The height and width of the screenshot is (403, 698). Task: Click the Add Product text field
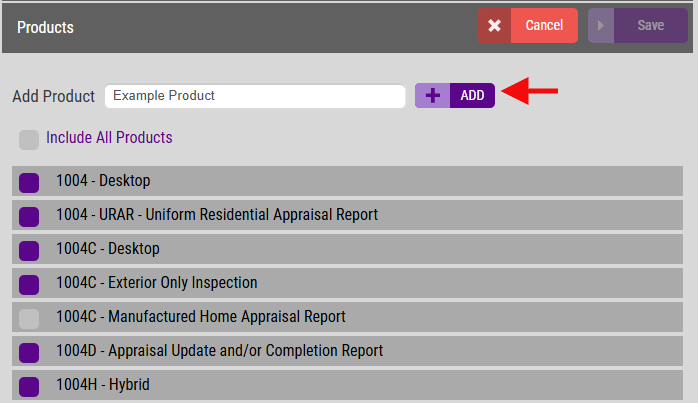pos(255,96)
